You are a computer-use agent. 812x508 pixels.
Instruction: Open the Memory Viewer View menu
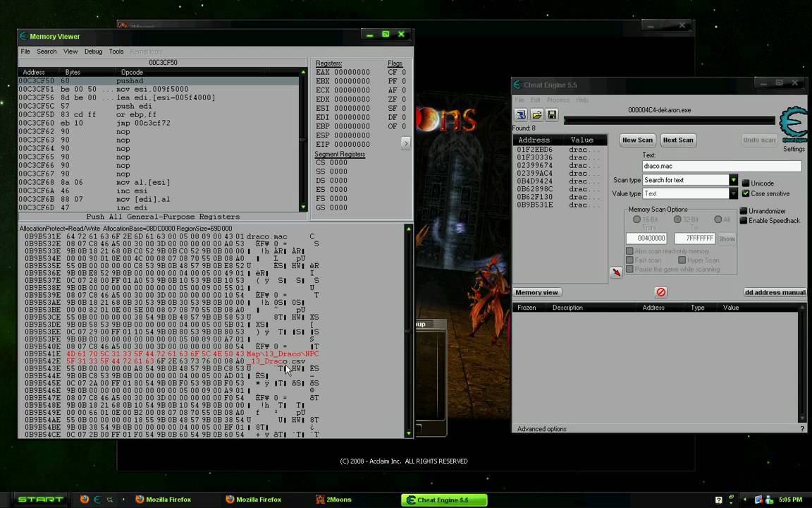tap(70, 52)
